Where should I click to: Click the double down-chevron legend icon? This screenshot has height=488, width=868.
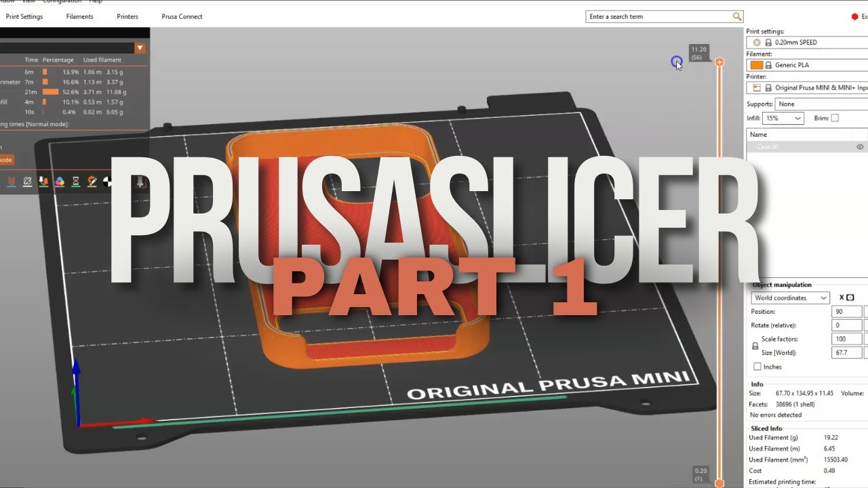pyautogui.click(x=12, y=182)
